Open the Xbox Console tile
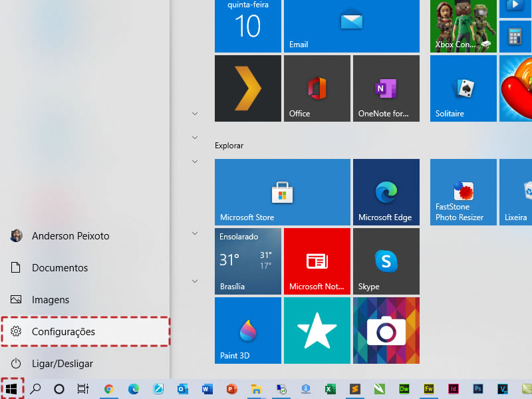The height and width of the screenshot is (399, 532). click(464, 26)
